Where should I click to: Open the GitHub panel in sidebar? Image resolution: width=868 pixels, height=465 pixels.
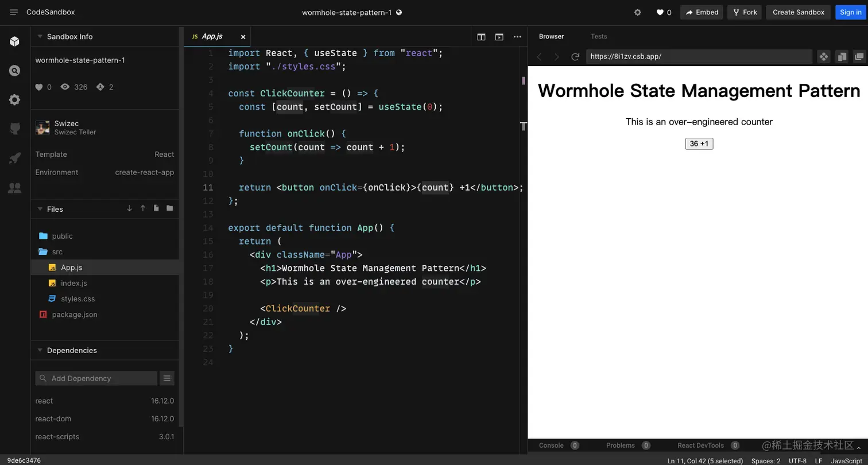(x=15, y=129)
